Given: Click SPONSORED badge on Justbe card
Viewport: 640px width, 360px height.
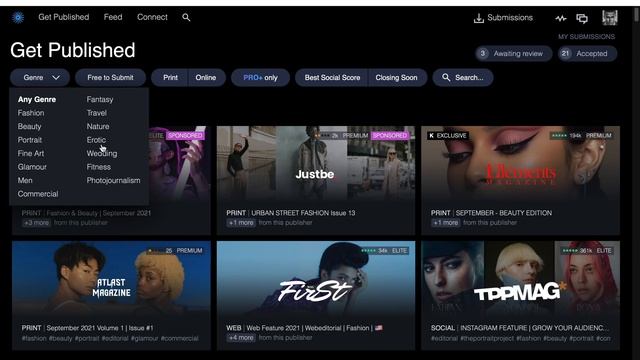Looking at the screenshot, I should (x=390, y=136).
